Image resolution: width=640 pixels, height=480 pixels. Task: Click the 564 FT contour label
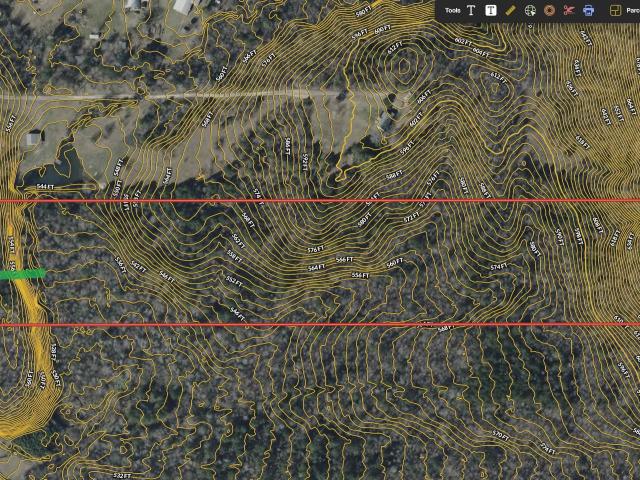316,267
